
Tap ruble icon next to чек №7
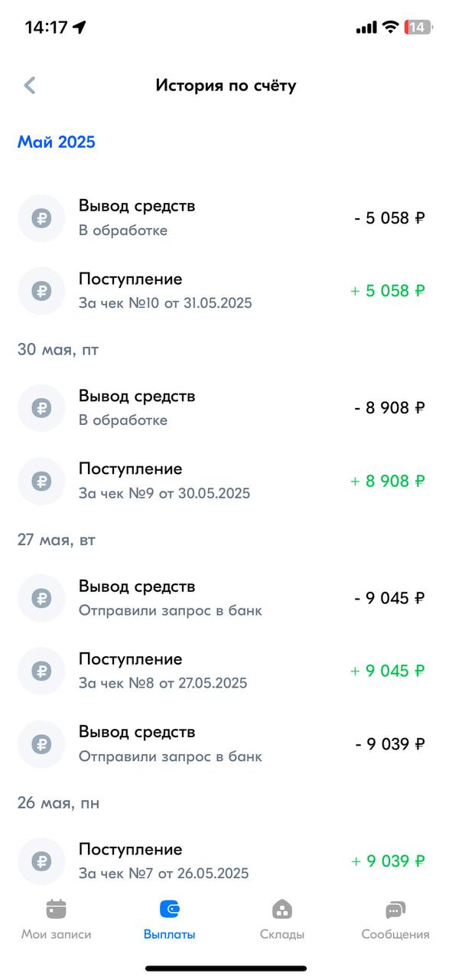click(x=41, y=861)
